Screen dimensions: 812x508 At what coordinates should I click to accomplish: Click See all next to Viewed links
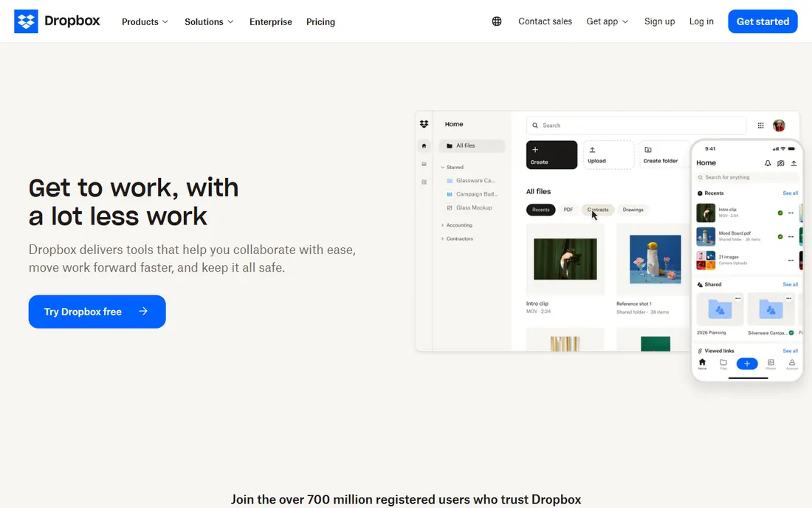tap(791, 351)
